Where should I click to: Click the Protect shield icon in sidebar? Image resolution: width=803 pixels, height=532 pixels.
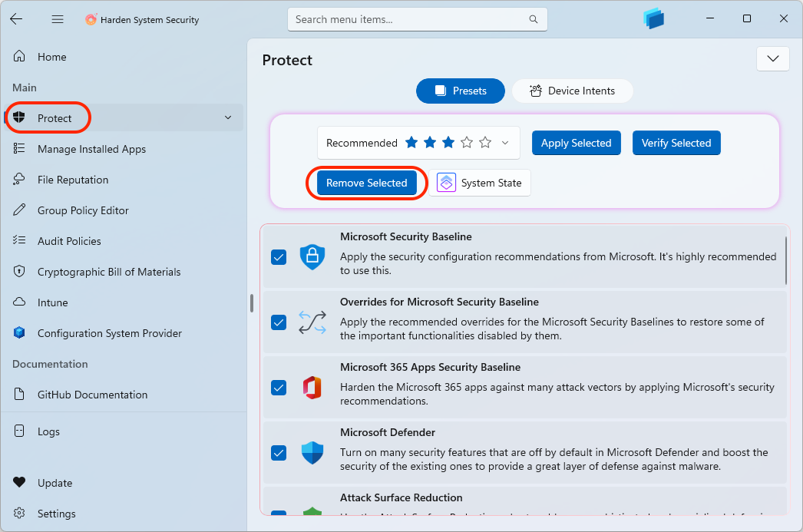coord(19,117)
